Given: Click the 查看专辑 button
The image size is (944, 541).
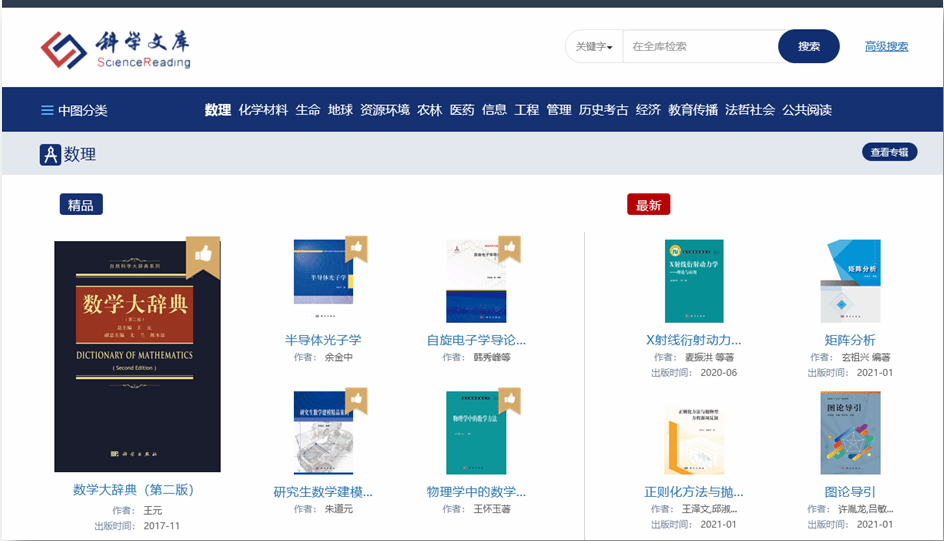Looking at the screenshot, I should click(889, 152).
